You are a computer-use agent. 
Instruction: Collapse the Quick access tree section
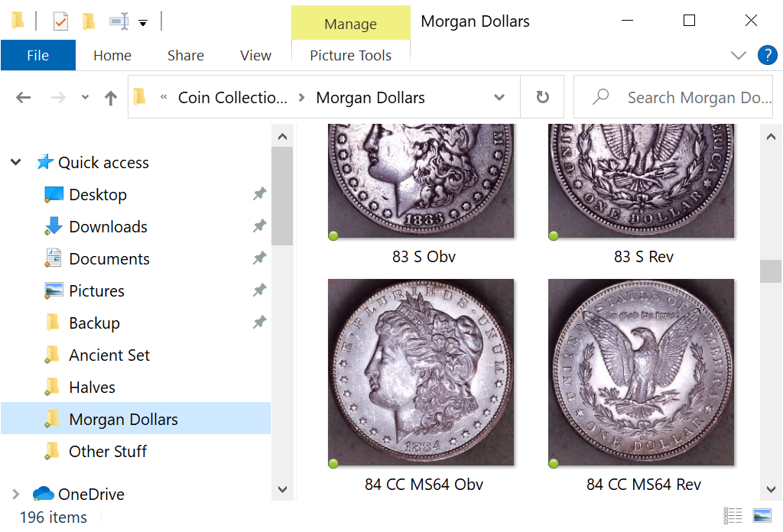[15, 162]
